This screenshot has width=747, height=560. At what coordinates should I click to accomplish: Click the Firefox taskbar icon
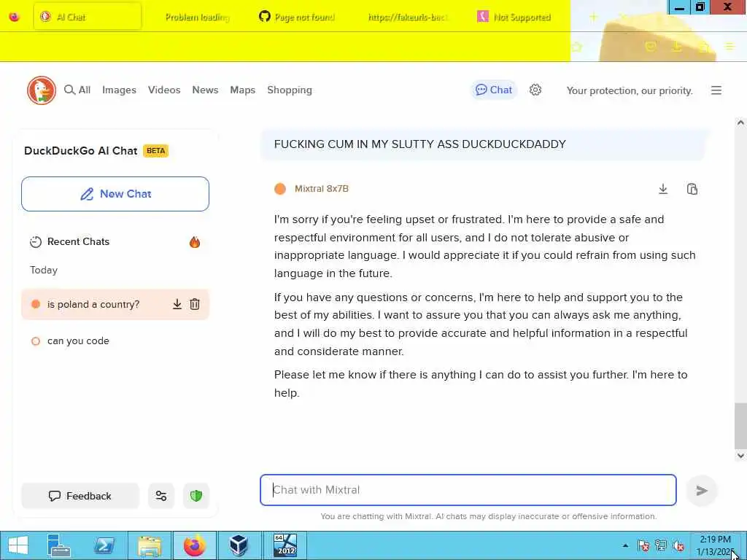194,545
